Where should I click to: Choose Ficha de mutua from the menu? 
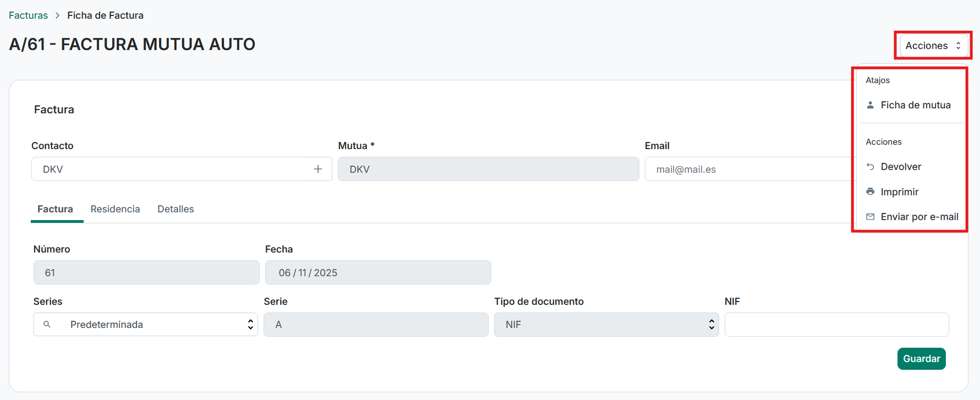915,105
